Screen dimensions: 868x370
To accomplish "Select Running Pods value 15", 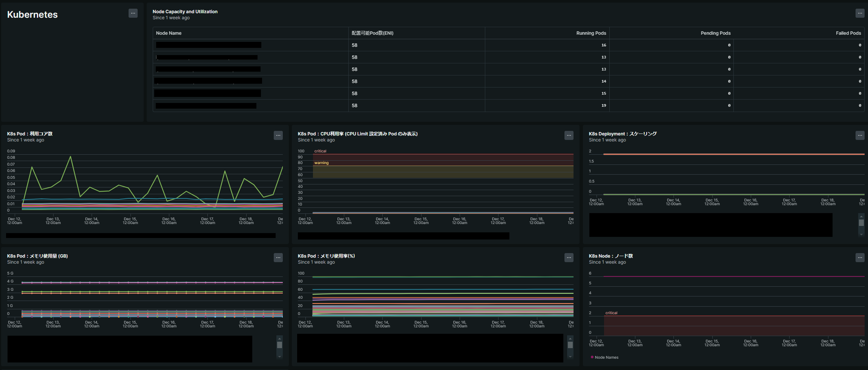I will [604, 94].
